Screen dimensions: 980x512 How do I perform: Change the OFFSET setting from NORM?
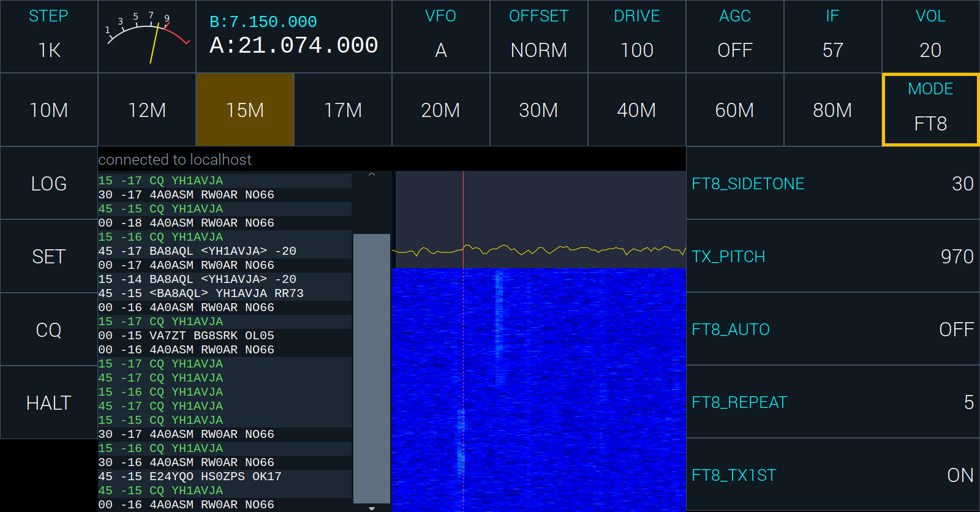(539, 37)
